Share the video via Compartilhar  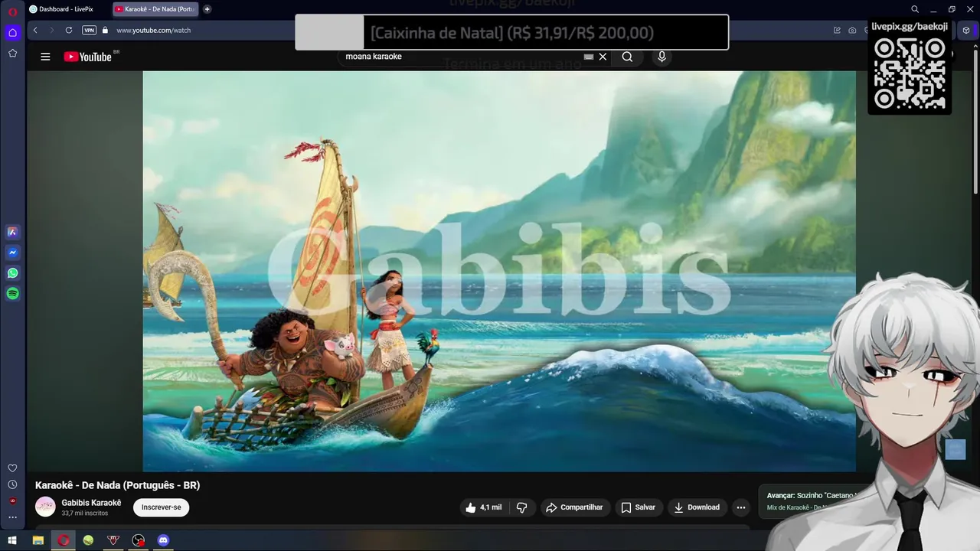click(574, 507)
